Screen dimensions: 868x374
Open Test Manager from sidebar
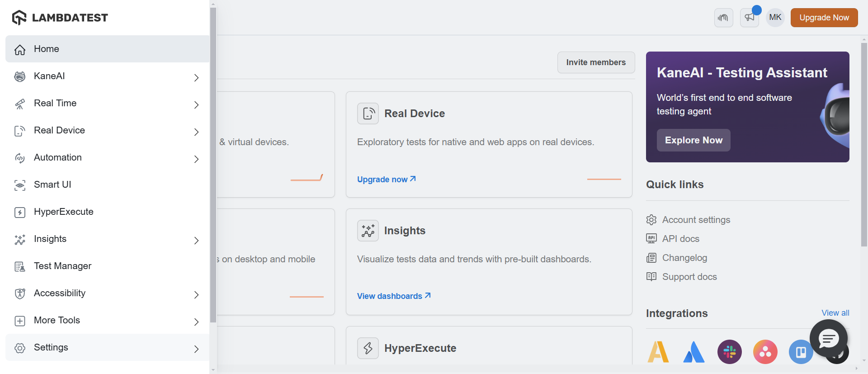(62, 266)
